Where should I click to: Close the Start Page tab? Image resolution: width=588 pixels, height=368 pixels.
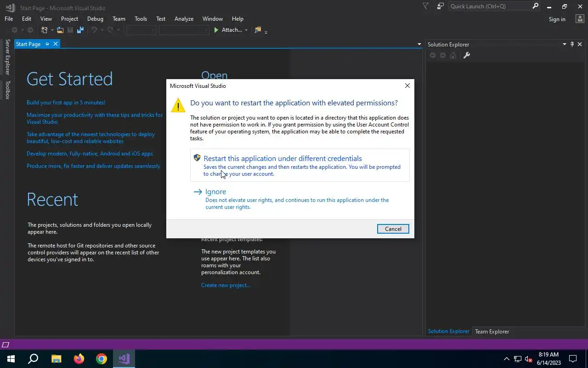click(56, 44)
